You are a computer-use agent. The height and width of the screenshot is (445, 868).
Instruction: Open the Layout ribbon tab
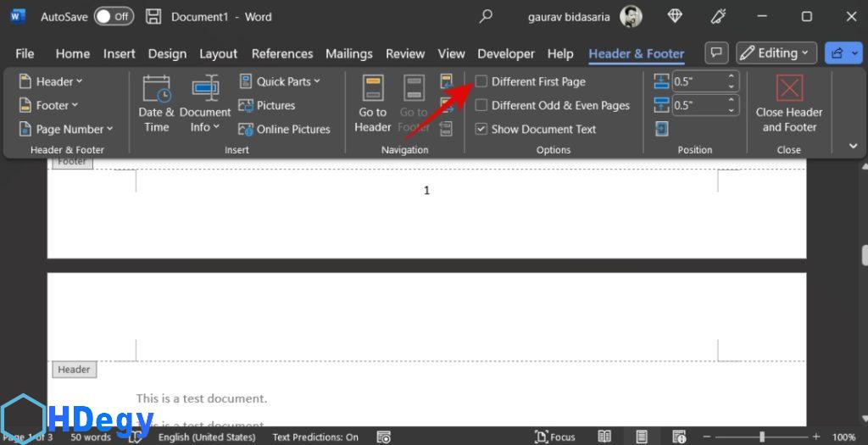218,53
